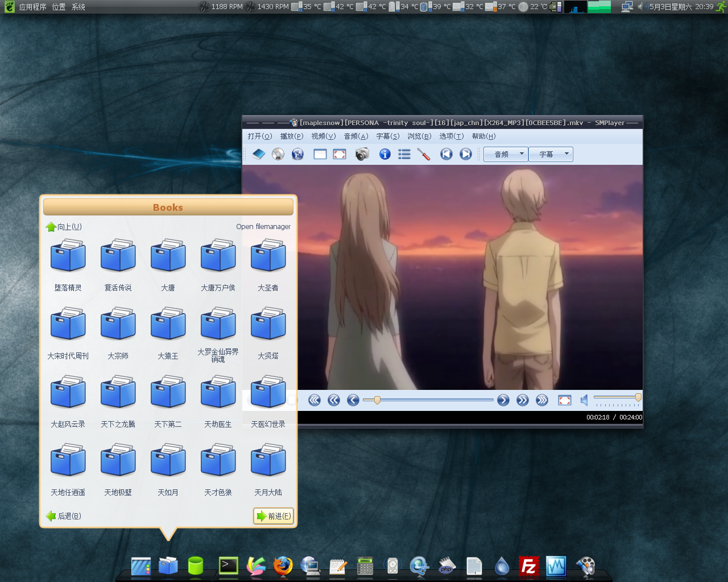Click the open URL globe icon in SMPlayer

coord(297,154)
